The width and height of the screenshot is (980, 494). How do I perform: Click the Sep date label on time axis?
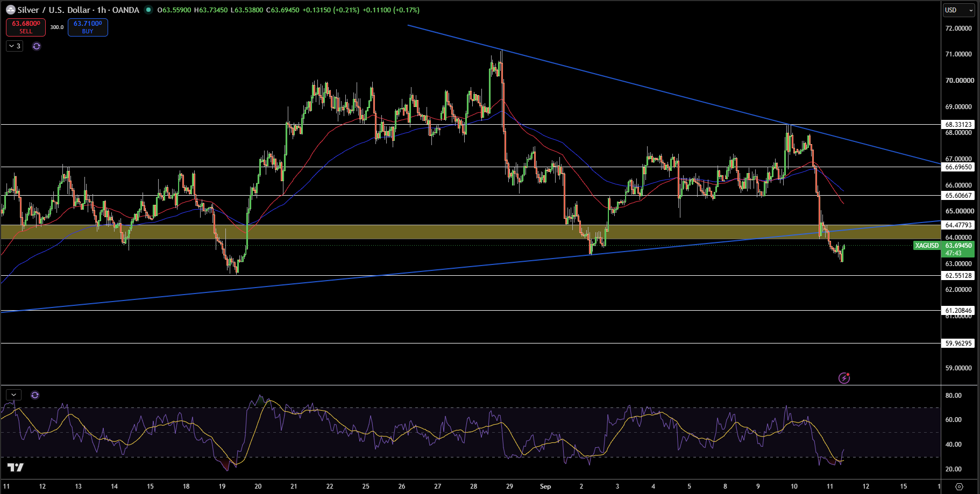pos(545,486)
